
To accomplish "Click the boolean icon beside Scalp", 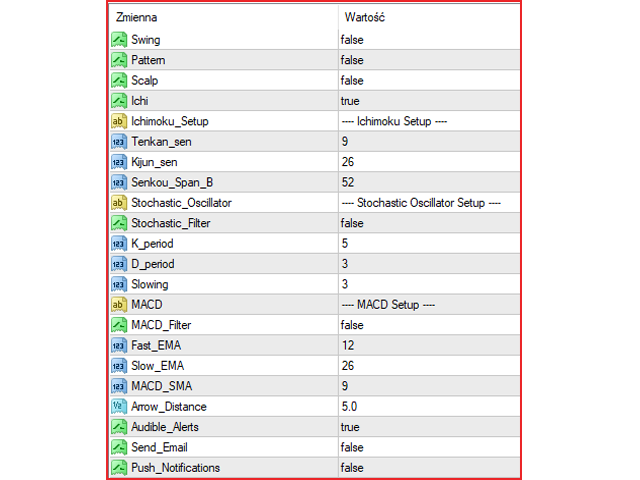I will click(119, 80).
